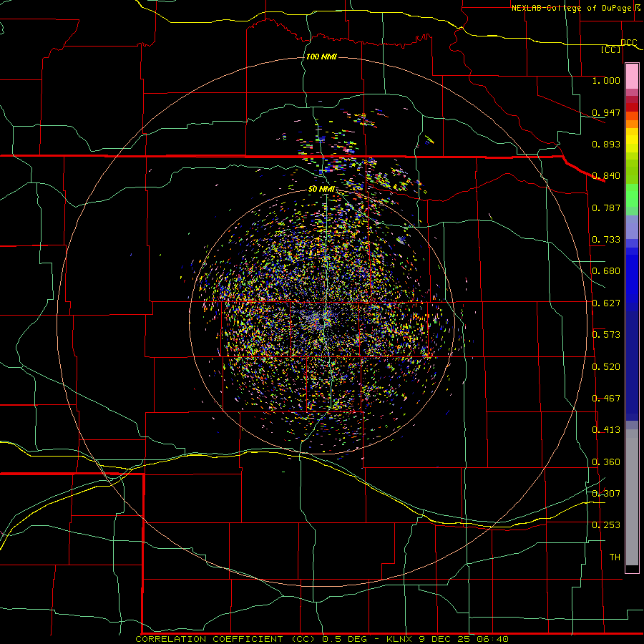
Task: Click the TH threshold label
Action: [615, 557]
